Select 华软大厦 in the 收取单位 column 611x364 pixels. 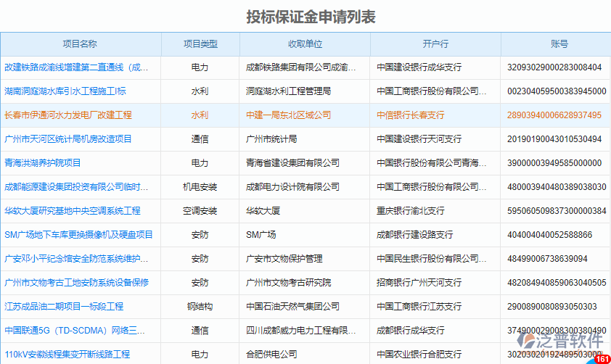[263, 210]
